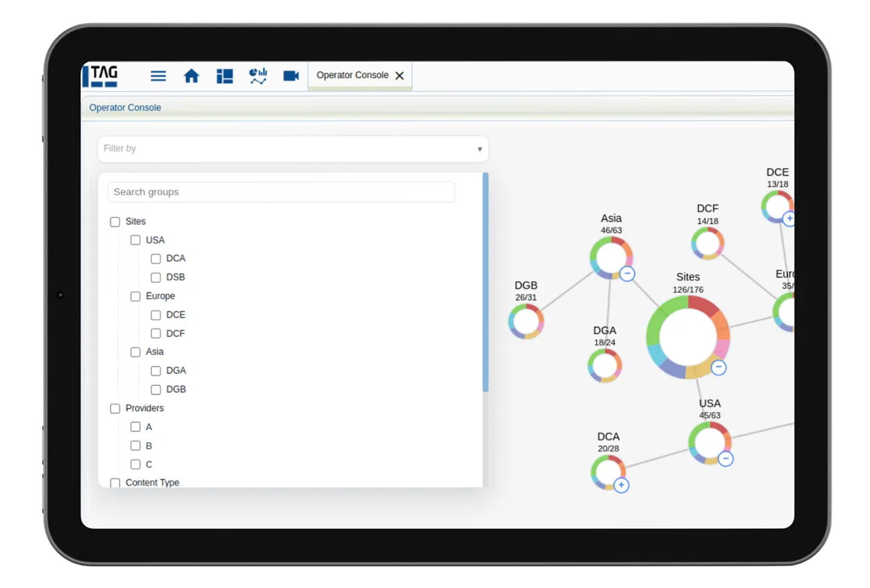Click the Search groups input field
Image resolution: width=870 pixels, height=588 pixels.
(x=281, y=192)
